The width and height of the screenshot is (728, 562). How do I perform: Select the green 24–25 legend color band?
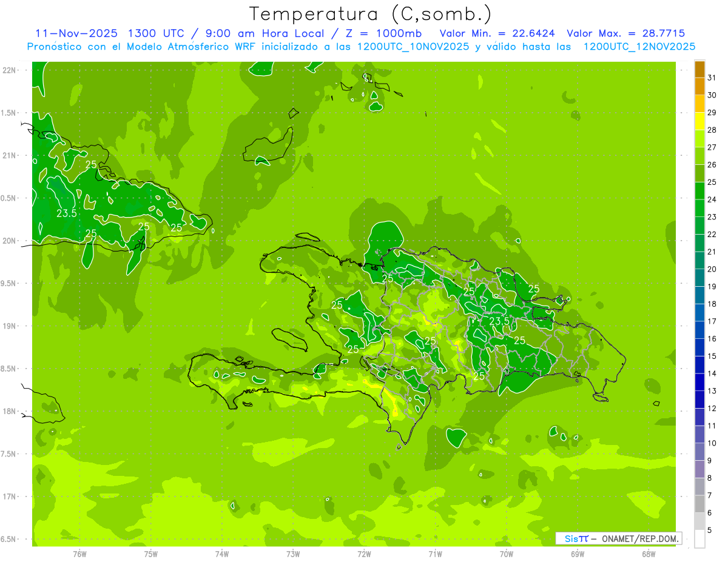click(x=699, y=191)
